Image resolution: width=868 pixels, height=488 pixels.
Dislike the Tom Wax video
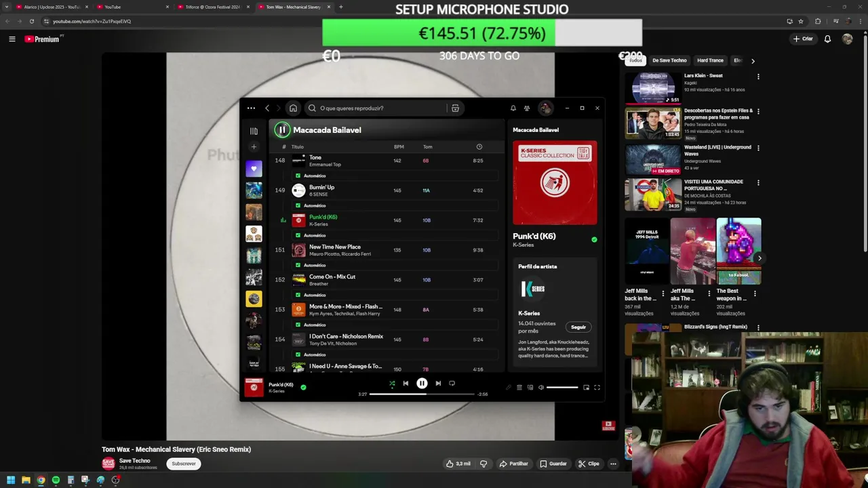click(484, 464)
